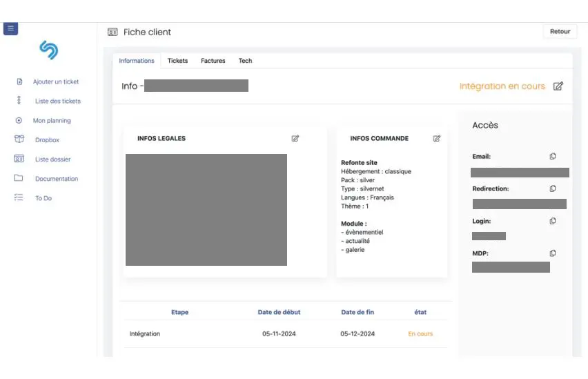The height and width of the screenshot is (379, 588).
Task: Switch to the Factures tab
Action: pos(213,61)
